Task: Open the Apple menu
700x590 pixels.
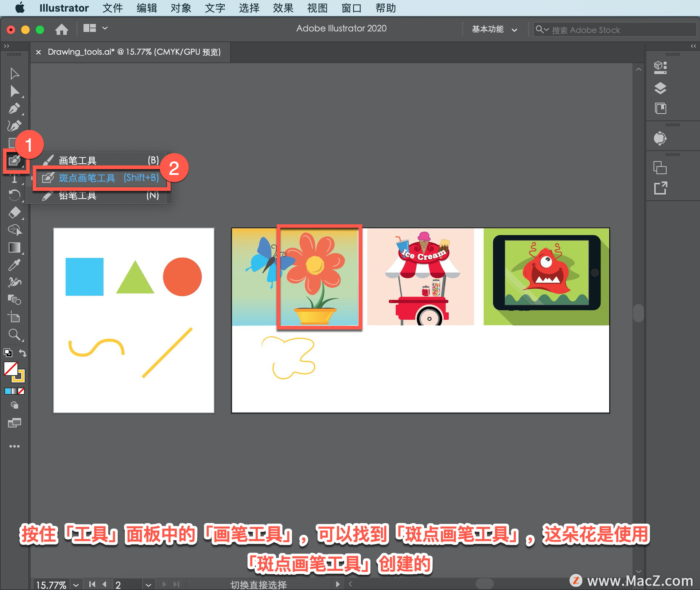Action: 20,8
